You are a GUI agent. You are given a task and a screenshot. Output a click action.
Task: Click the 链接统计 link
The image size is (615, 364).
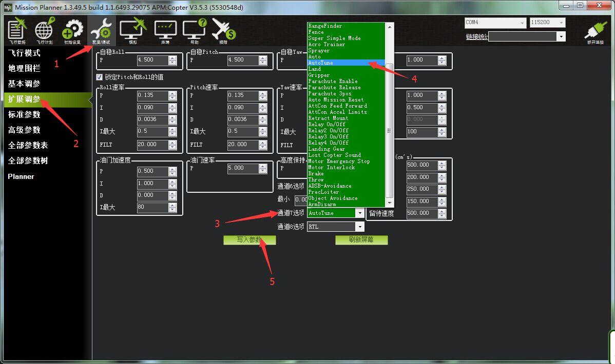477,36
